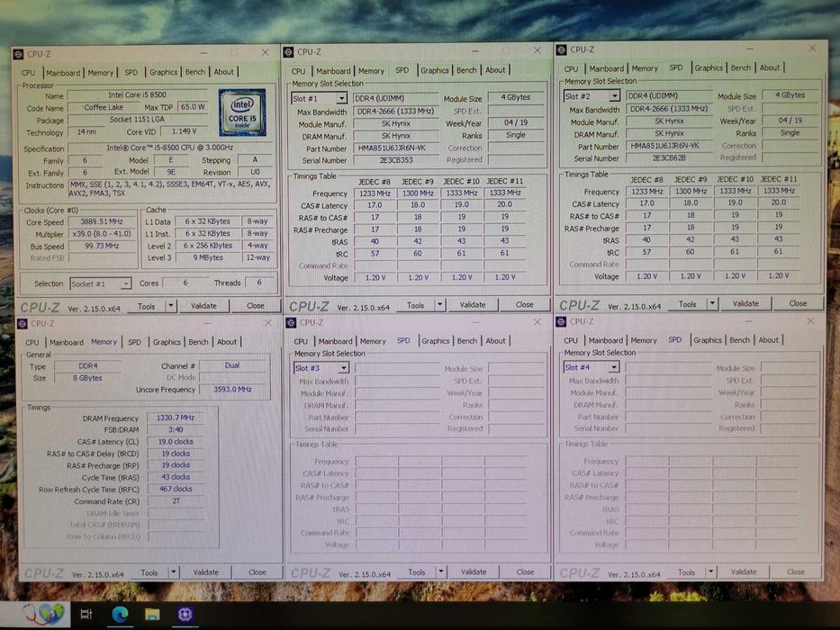Click CPU-Z title icon in Slot #2 window
This screenshot has width=840, height=630.
point(561,49)
